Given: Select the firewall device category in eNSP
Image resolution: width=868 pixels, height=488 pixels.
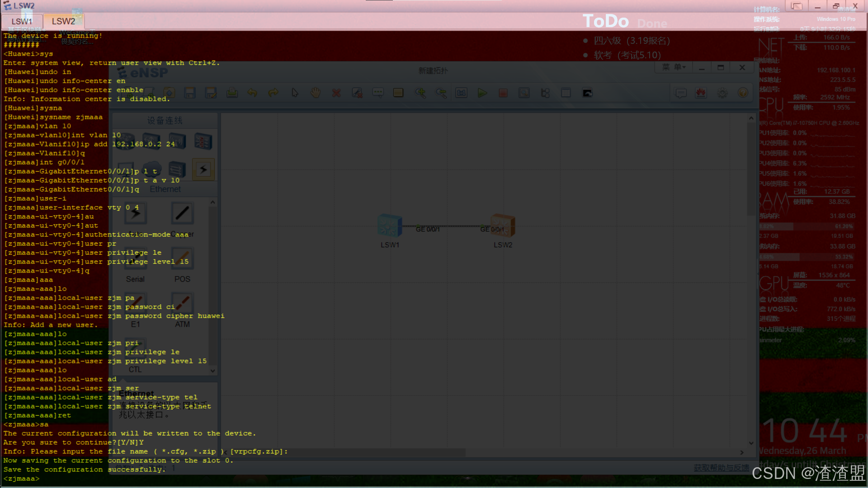Looking at the screenshot, I should [x=203, y=141].
